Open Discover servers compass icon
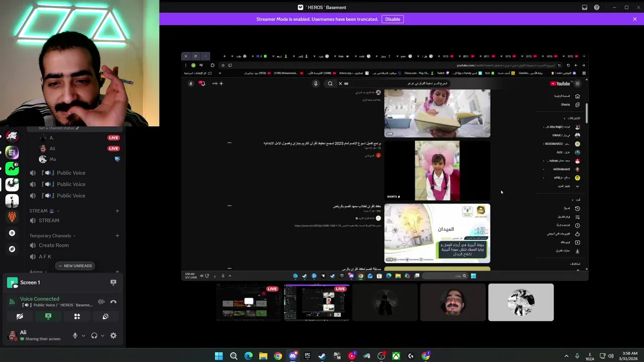This screenshot has width=644, height=362. tap(12, 249)
